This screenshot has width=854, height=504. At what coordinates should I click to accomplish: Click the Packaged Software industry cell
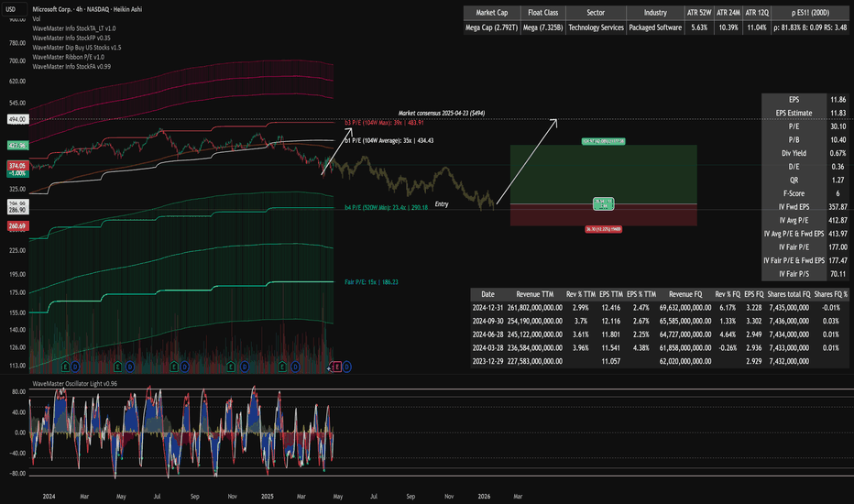(x=655, y=27)
